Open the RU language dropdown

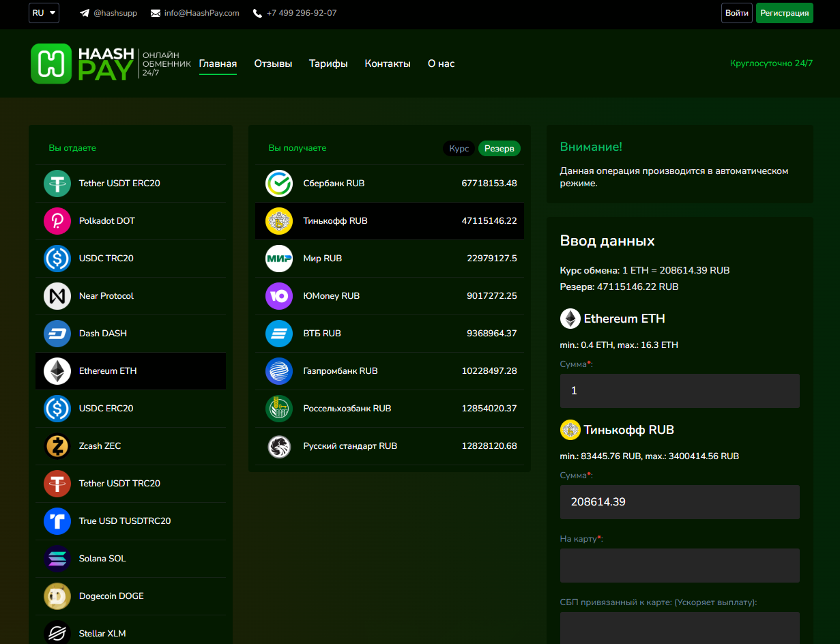pyautogui.click(x=44, y=13)
